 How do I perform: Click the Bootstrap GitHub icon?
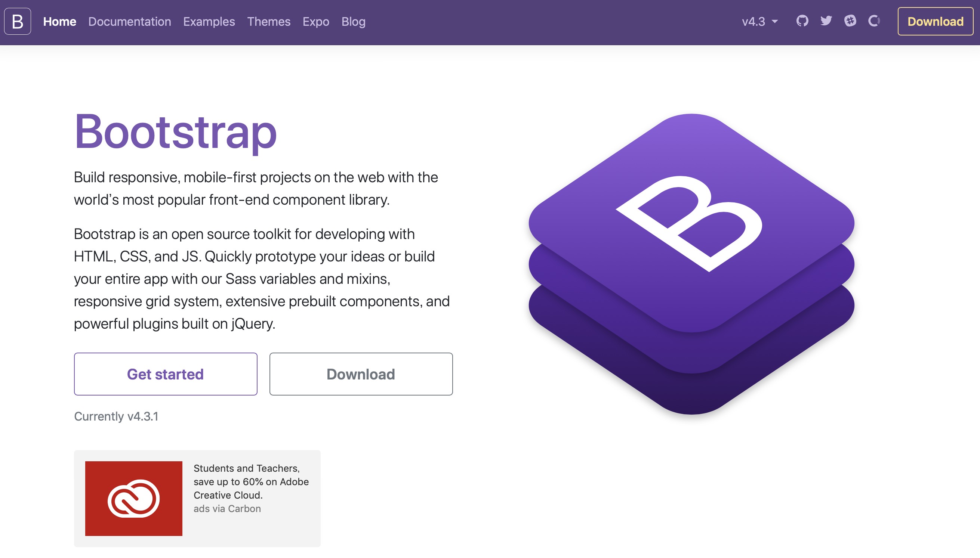coord(802,22)
